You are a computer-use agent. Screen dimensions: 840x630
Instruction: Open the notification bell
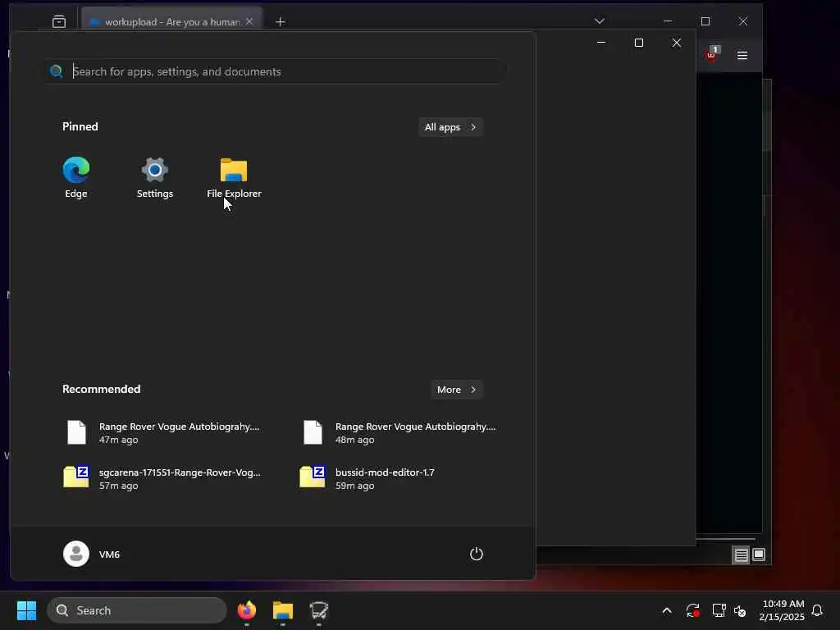click(818, 610)
